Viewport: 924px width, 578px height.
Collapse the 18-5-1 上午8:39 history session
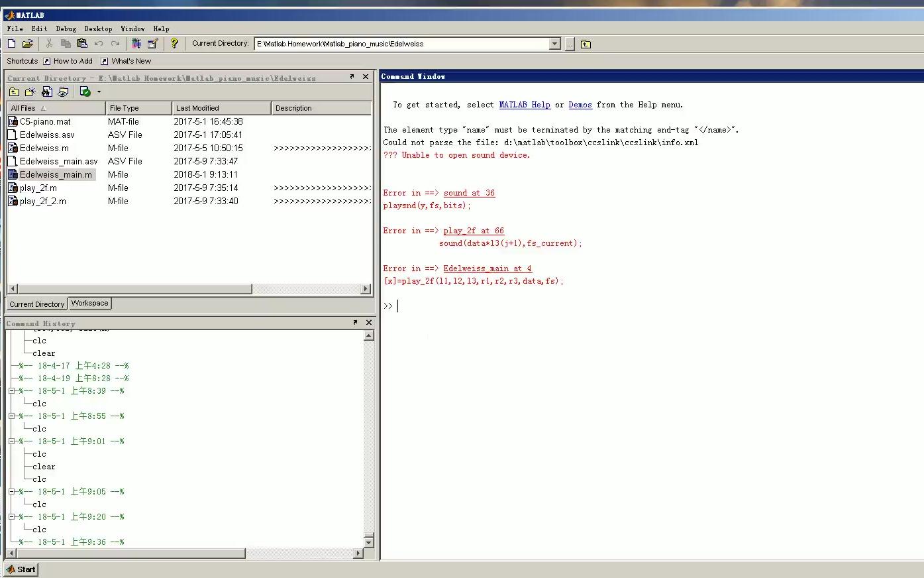coord(11,391)
